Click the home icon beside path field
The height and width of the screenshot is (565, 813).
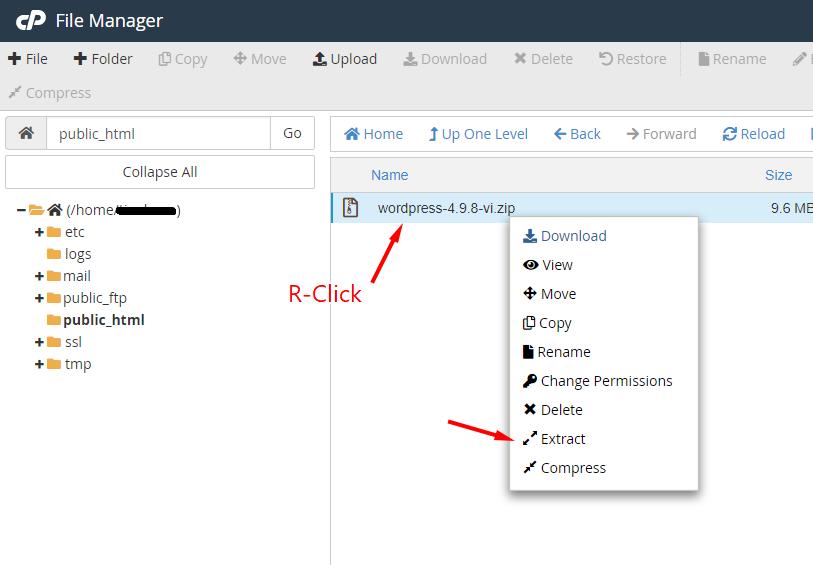pyautogui.click(x=26, y=133)
